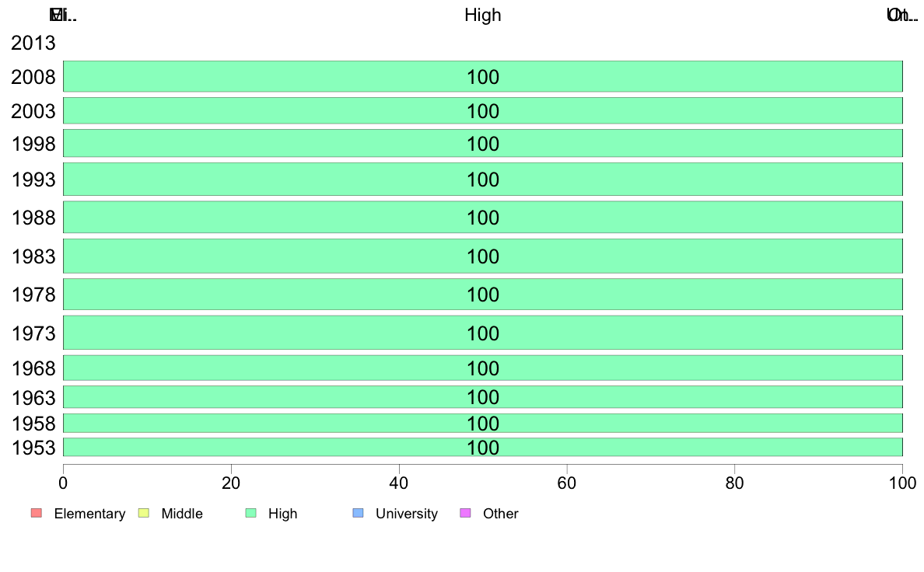Select the 2008 bar
The image size is (924, 572).
click(x=483, y=77)
